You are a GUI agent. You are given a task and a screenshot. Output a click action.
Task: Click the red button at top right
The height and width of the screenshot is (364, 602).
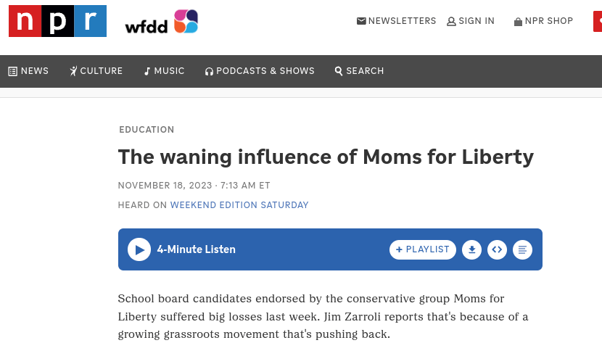[598, 21]
